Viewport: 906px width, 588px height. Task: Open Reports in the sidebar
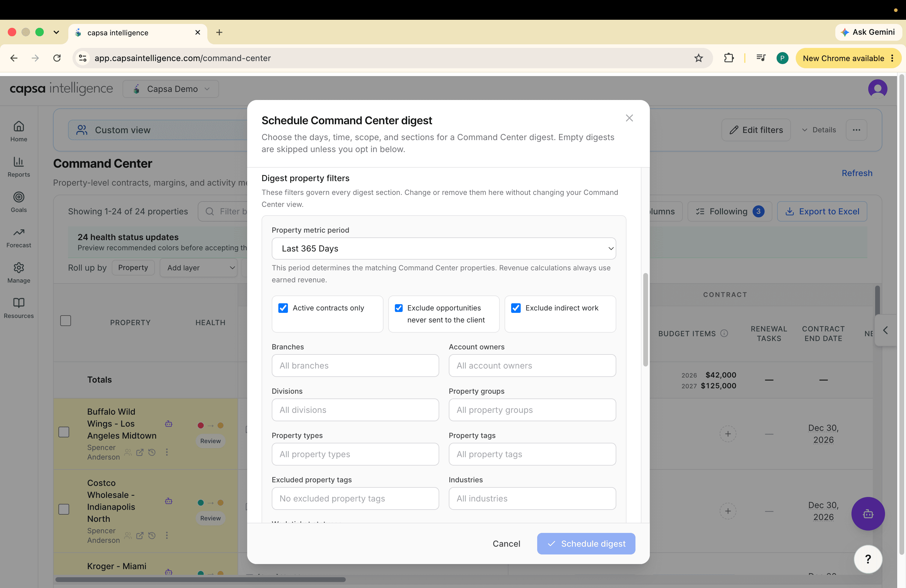point(19,166)
